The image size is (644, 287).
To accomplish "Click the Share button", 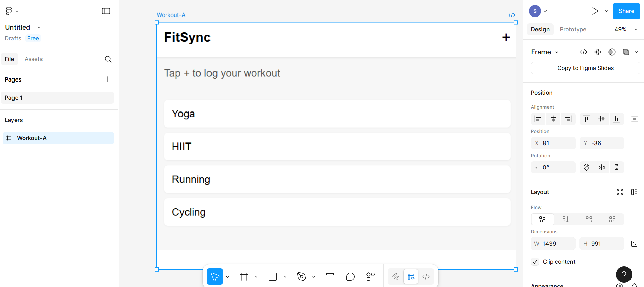I will point(626,11).
